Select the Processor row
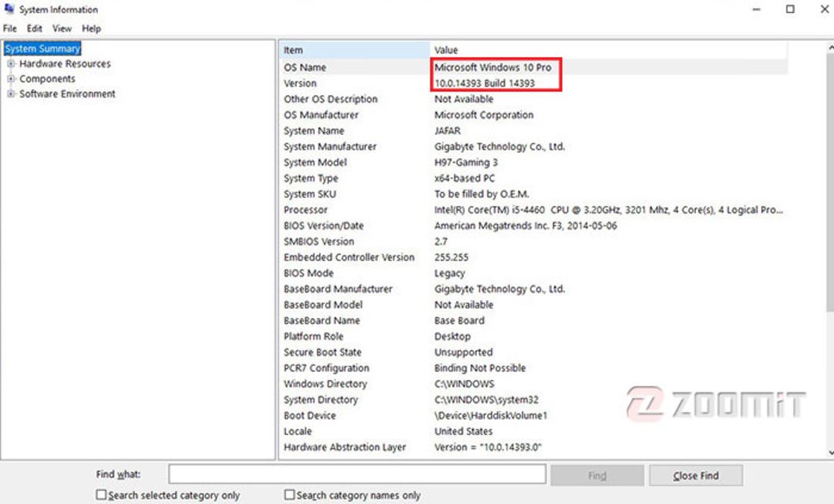834x504 pixels. click(534, 210)
